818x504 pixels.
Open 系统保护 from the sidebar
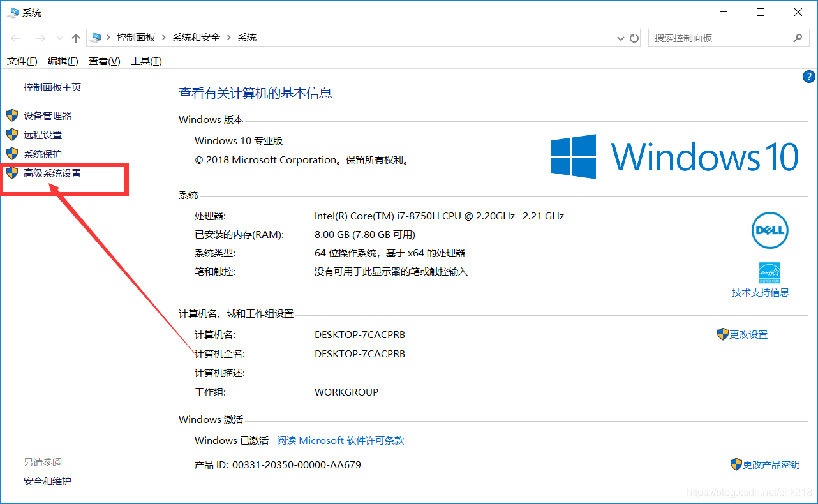43,154
